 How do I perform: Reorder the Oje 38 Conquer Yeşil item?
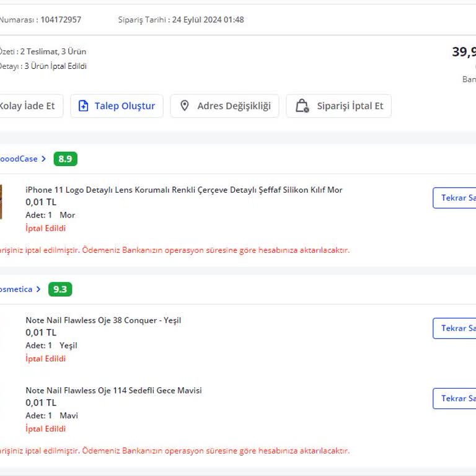pos(454,328)
